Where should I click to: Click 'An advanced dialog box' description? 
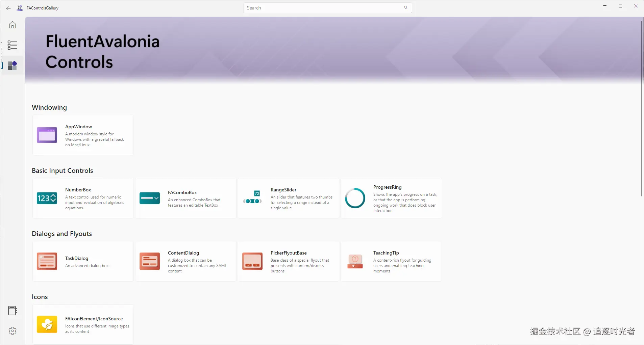click(x=87, y=266)
